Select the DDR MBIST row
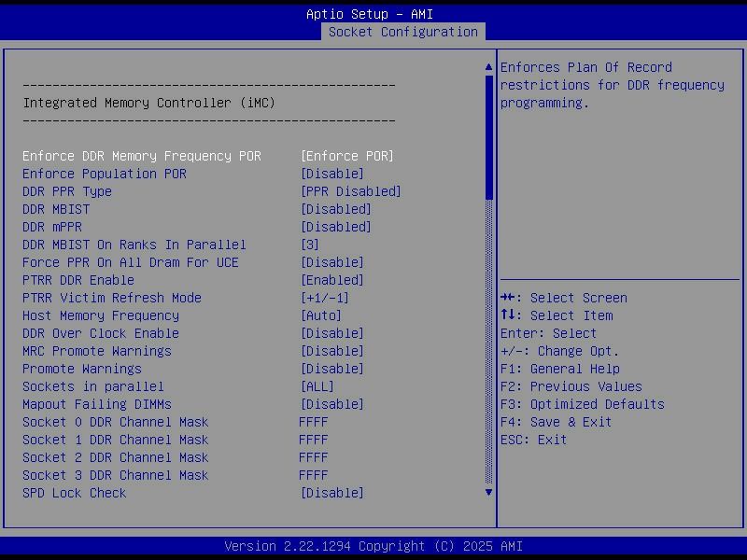 (x=56, y=209)
